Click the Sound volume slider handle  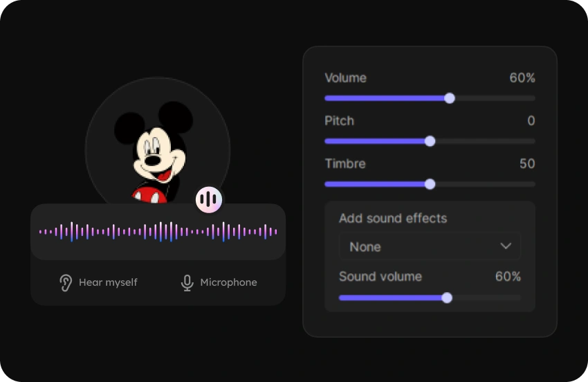tap(447, 298)
